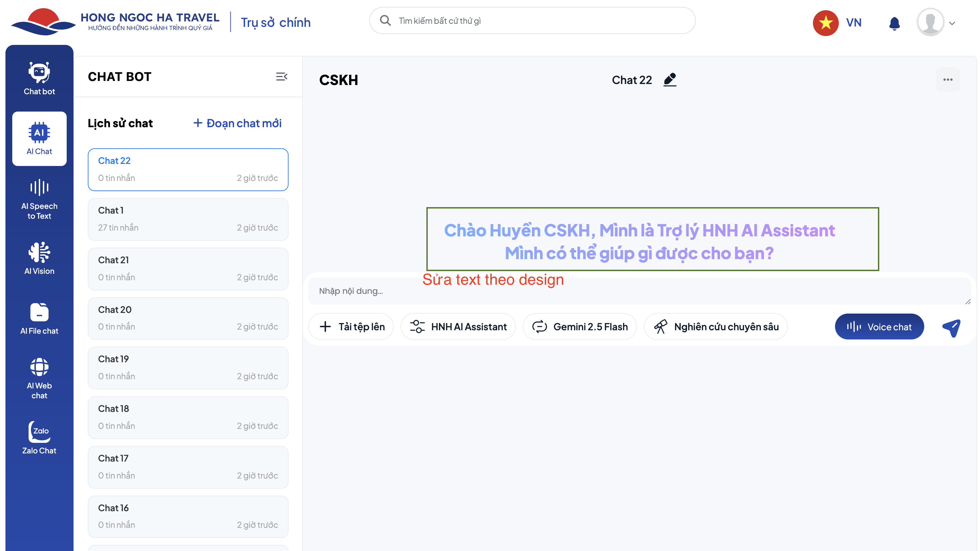Open the Gemini 2.5 Flash model selector
980x551 pixels.
[579, 327]
